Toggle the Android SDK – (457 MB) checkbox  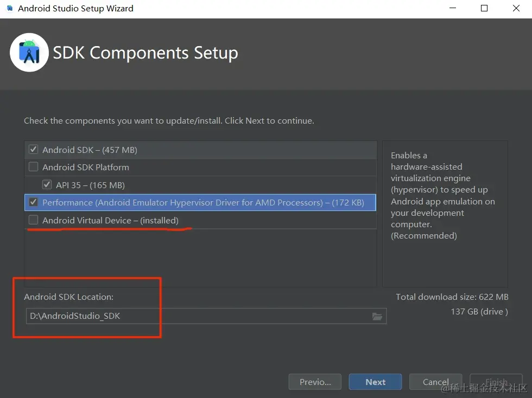click(x=33, y=150)
